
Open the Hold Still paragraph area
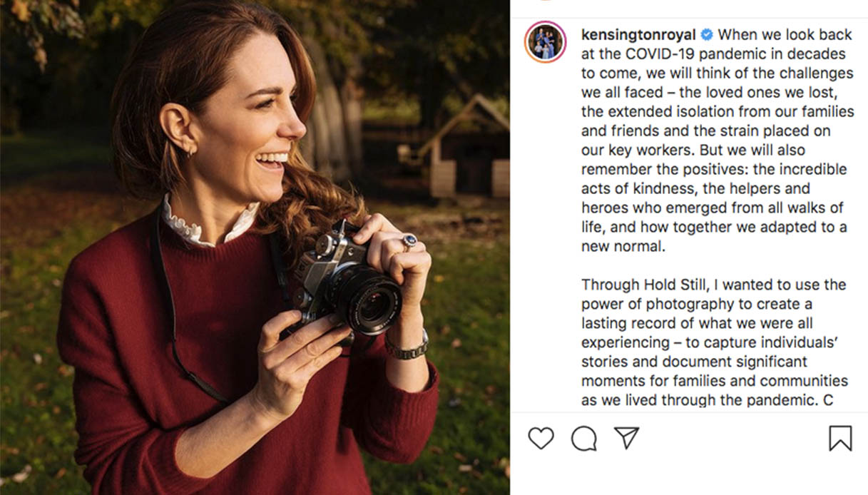tap(713, 342)
